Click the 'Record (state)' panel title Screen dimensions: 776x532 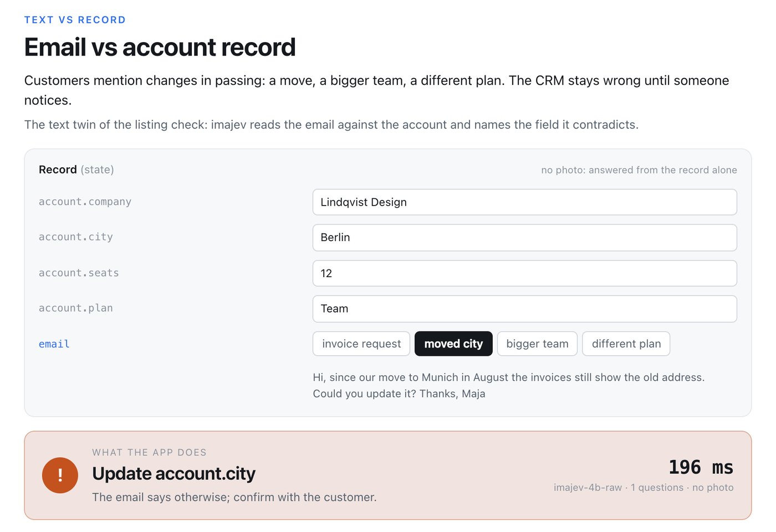point(76,170)
